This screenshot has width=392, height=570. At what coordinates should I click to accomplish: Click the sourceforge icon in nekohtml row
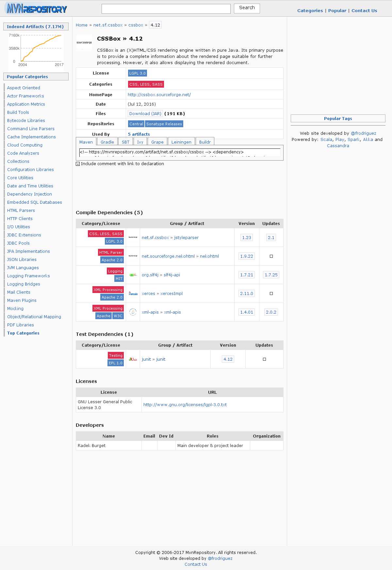[133, 256]
